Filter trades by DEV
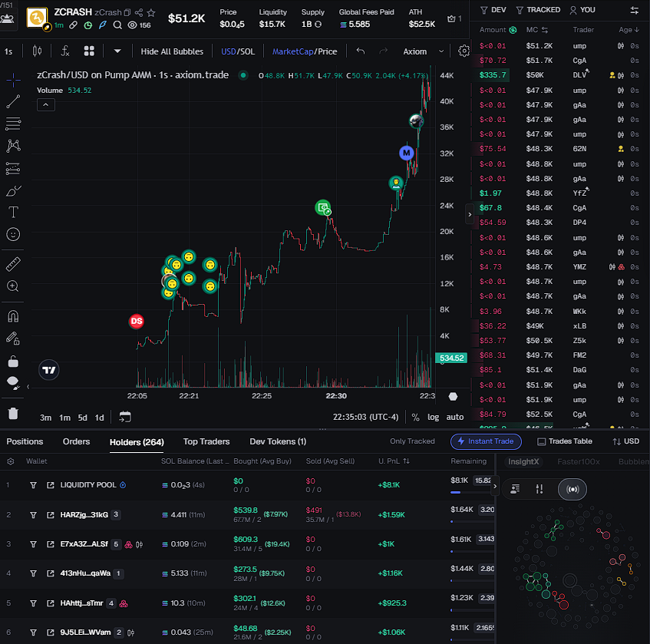The height and width of the screenshot is (644, 650). point(493,10)
